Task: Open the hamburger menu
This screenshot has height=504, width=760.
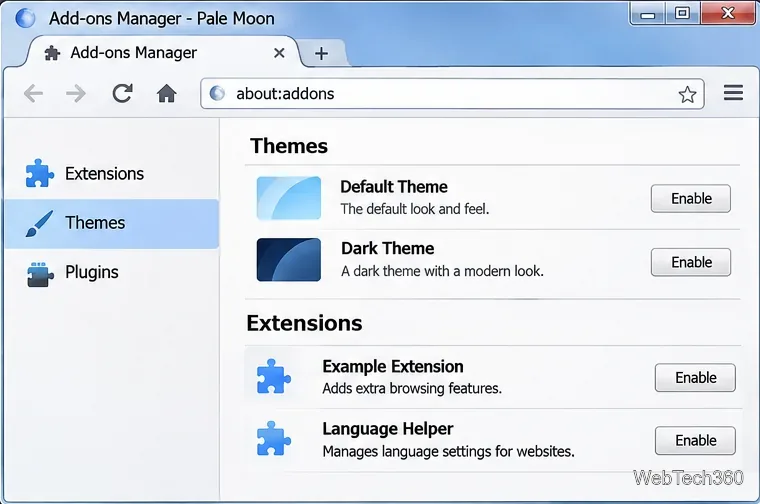Action: point(733,93)
